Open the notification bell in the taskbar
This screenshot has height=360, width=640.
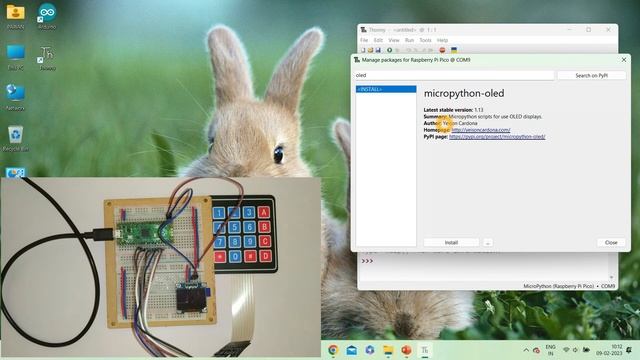pos(629,350)
